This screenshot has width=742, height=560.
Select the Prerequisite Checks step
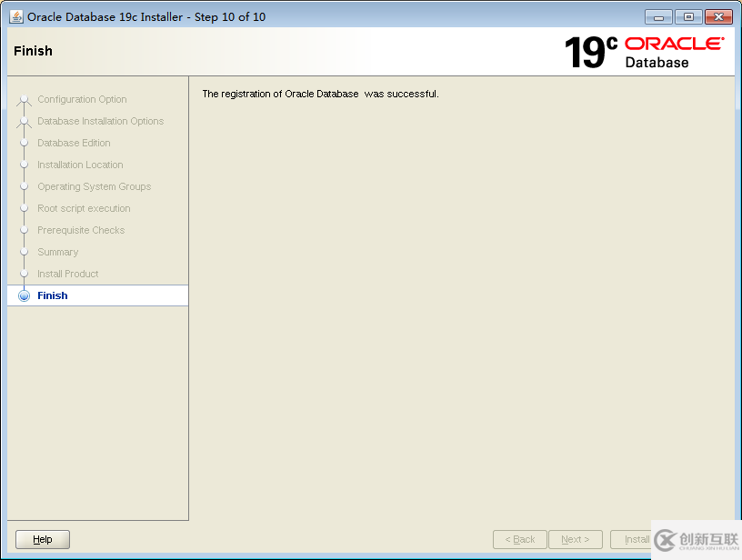[x=81, y=230]
